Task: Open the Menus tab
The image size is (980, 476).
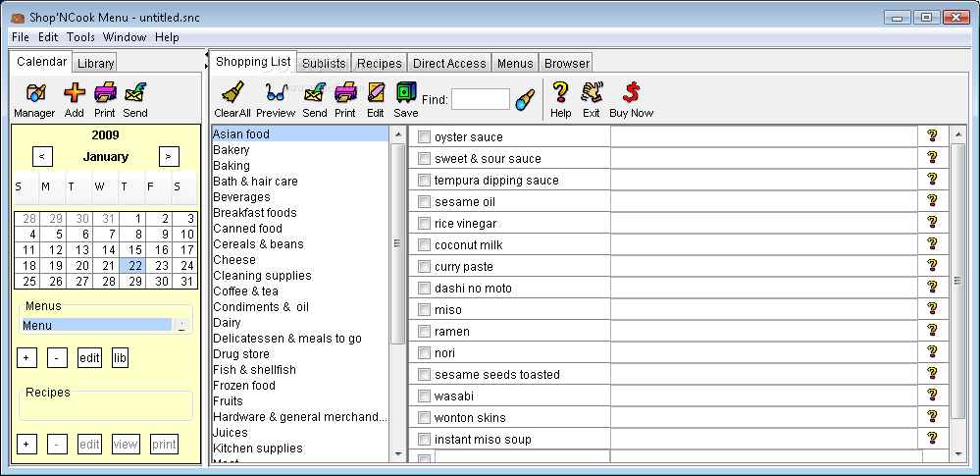Action: 515,63
